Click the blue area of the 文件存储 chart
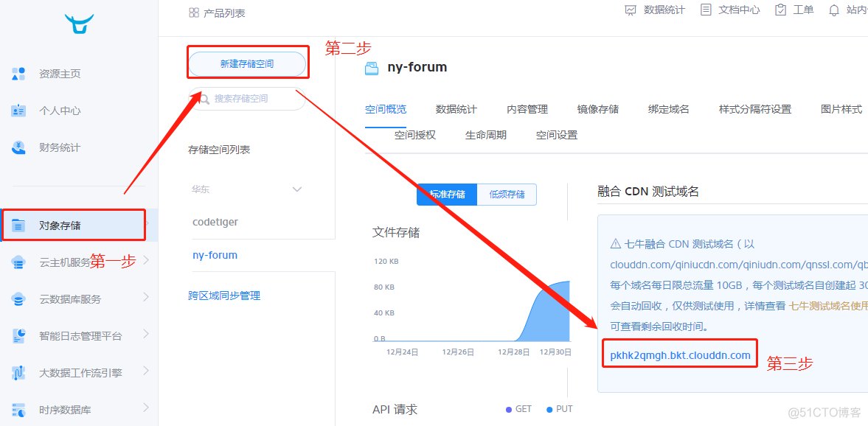Image resolution: width=868 pixels, height=426 pixels. pos(549,315)
